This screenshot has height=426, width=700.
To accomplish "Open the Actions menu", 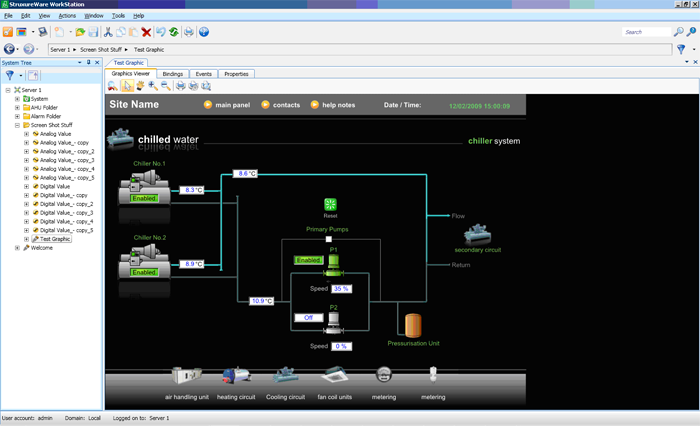I will click(x=67, y=16).
